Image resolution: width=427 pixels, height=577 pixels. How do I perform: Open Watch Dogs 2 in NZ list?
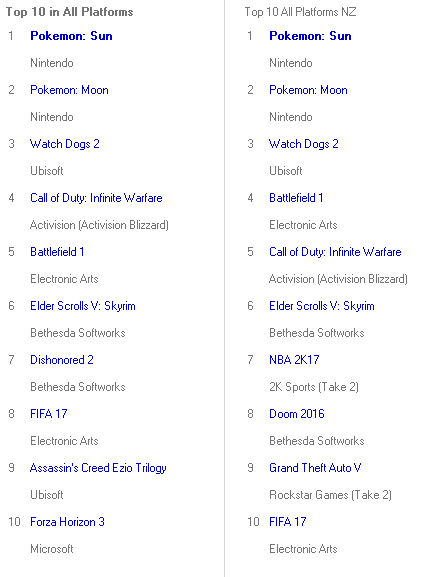point(304,144)
